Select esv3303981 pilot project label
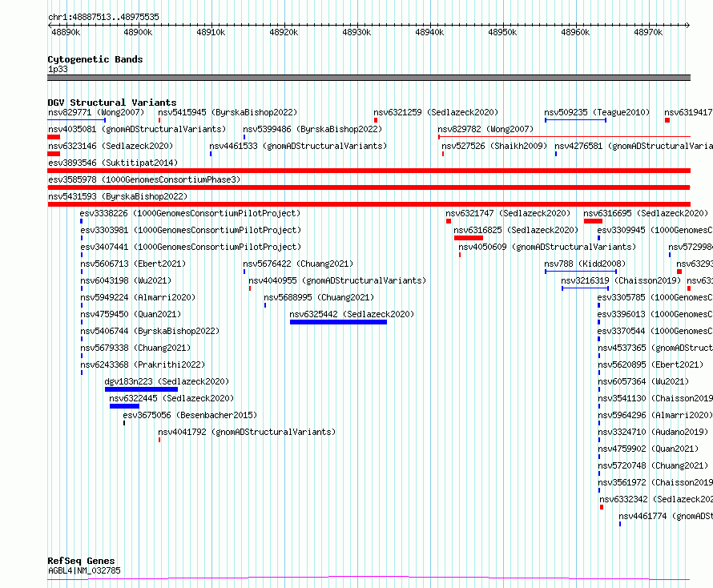The height and width of the screenshot is (588, 713). point(191,230)
